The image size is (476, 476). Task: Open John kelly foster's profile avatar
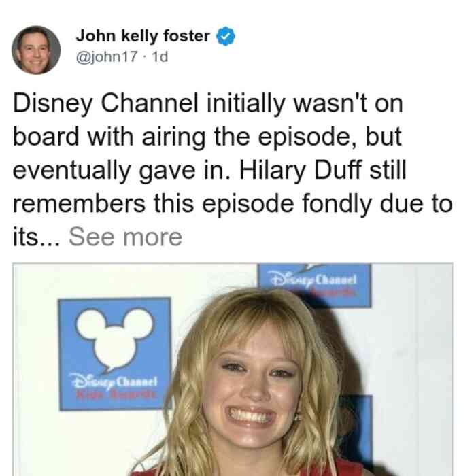coord(36,50)
